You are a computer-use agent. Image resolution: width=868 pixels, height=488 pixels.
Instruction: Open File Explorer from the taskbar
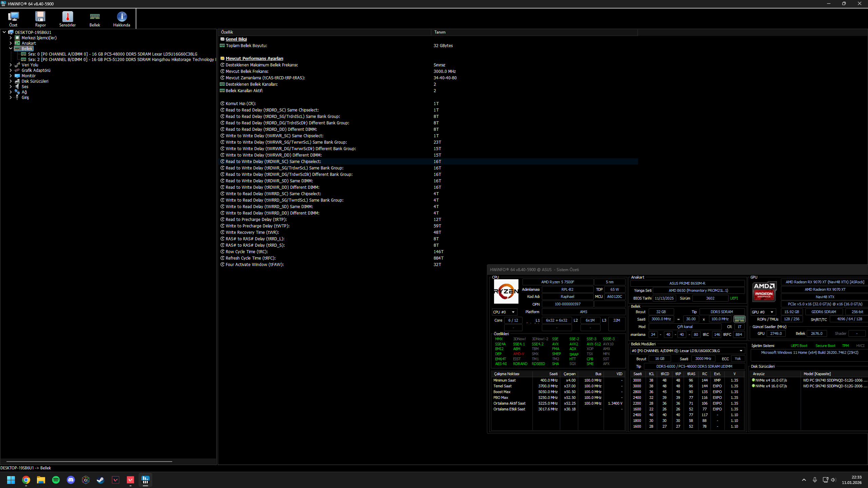pyautogui.click(x=41, y=480)
